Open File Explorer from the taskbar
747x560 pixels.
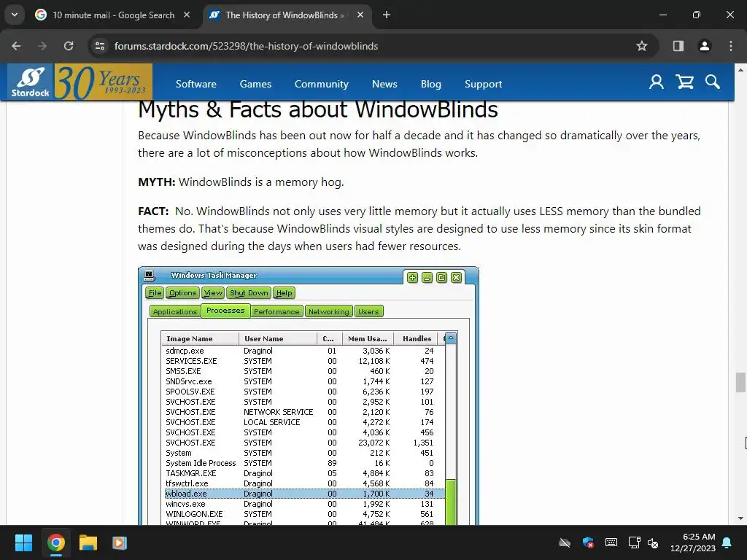88,542
